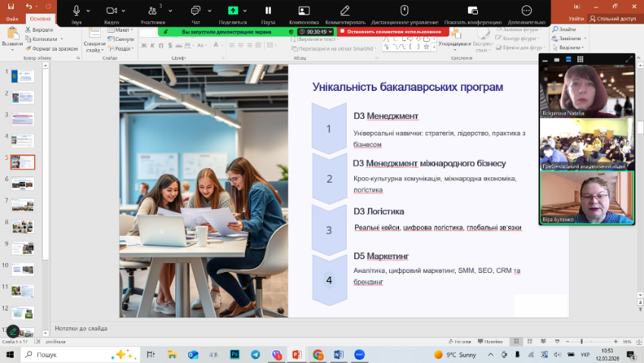Toggle the Zoom video camera
This screenshot has height=363, width=644.
pyautogui.click(x=112, y=11)
